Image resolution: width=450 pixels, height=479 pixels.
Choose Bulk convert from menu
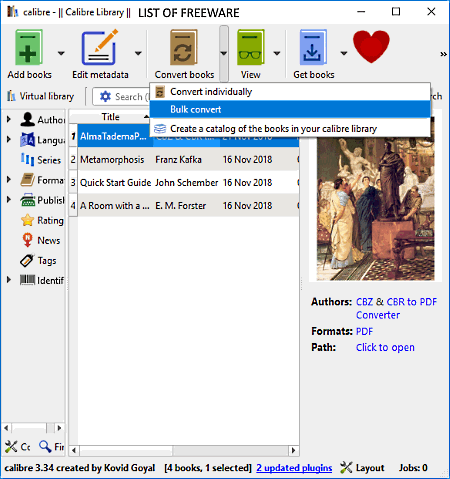290,109
